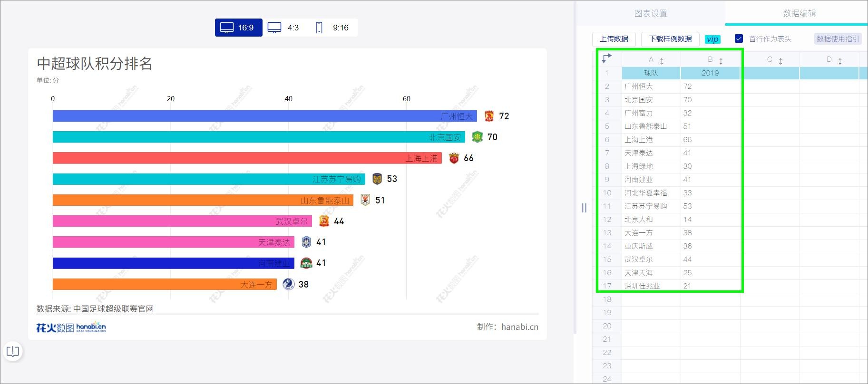
Task: Choose the 9:16 mobile phone ratio
Action: coord(332,28)
